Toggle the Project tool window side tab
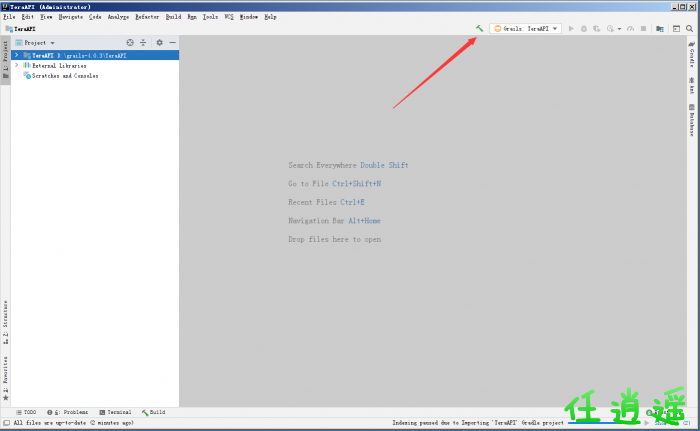 (x=5, y=59)
